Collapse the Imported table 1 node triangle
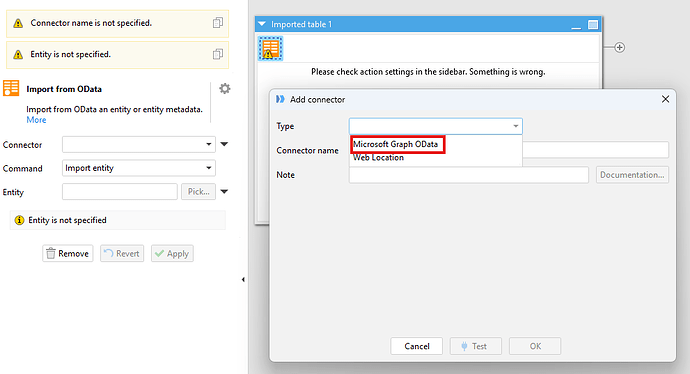The image size is (690, 374). [262, 24]
